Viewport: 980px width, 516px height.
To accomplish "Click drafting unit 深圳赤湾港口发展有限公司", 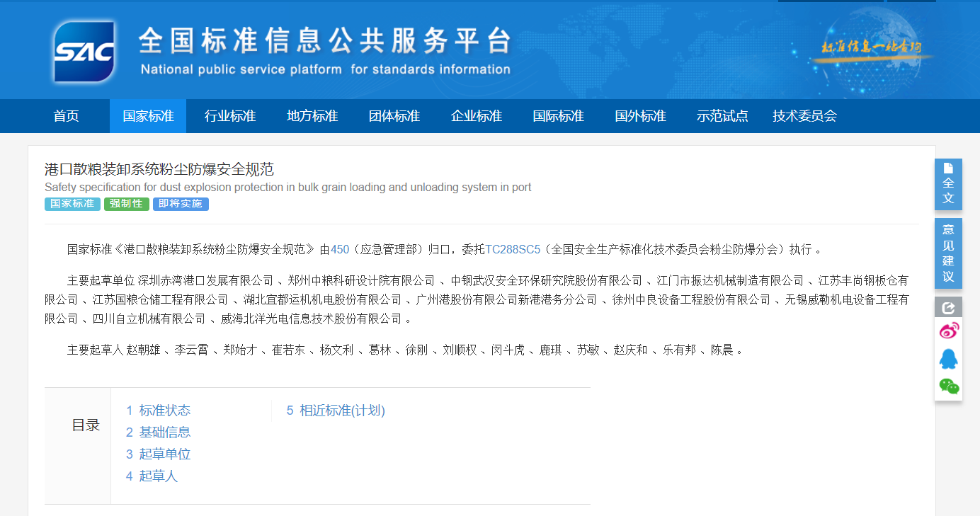I will (x=205, y=280).
